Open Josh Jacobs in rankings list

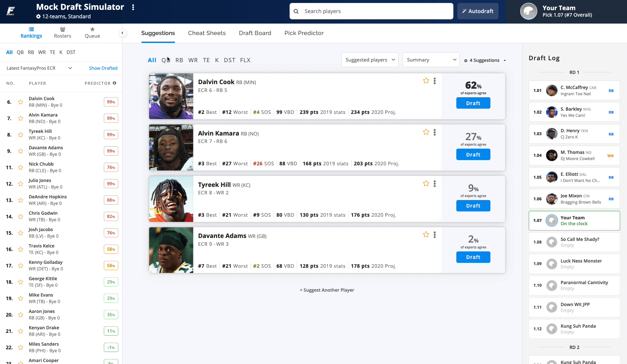41,229
